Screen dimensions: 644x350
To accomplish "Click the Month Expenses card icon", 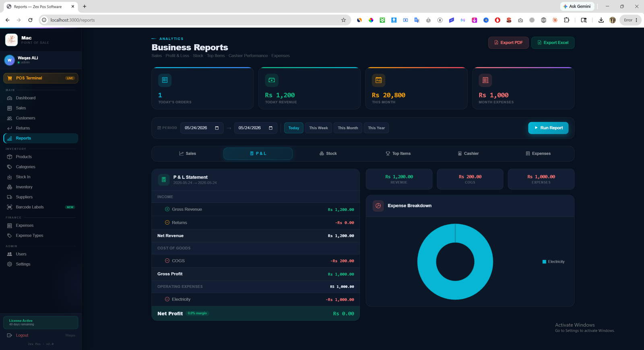I will [x=485, y=80].
